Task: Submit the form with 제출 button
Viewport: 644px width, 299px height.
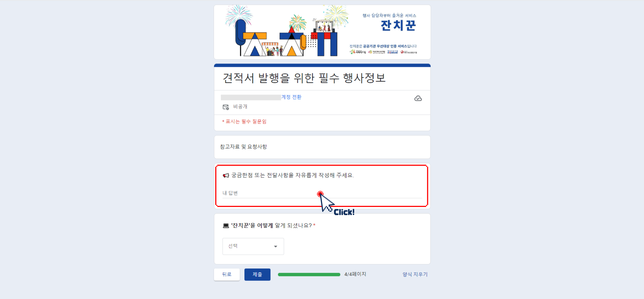Action: click(x=257, y=274)
